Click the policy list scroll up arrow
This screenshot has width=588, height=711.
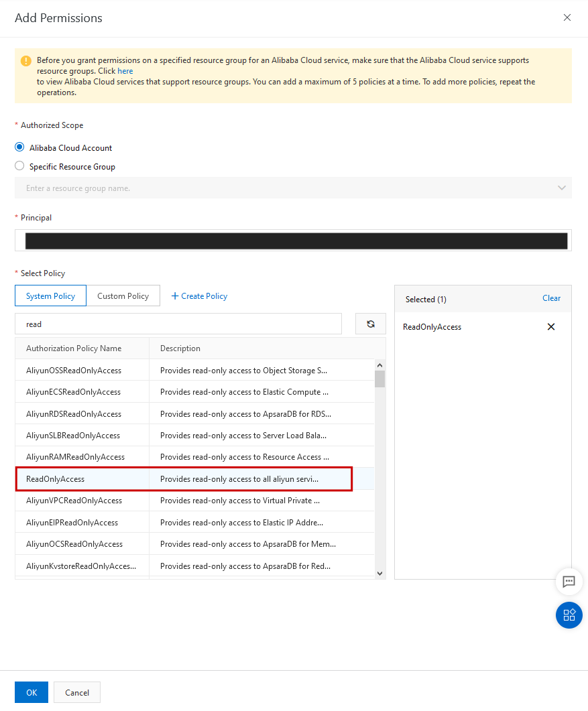(x=379, y=365)
